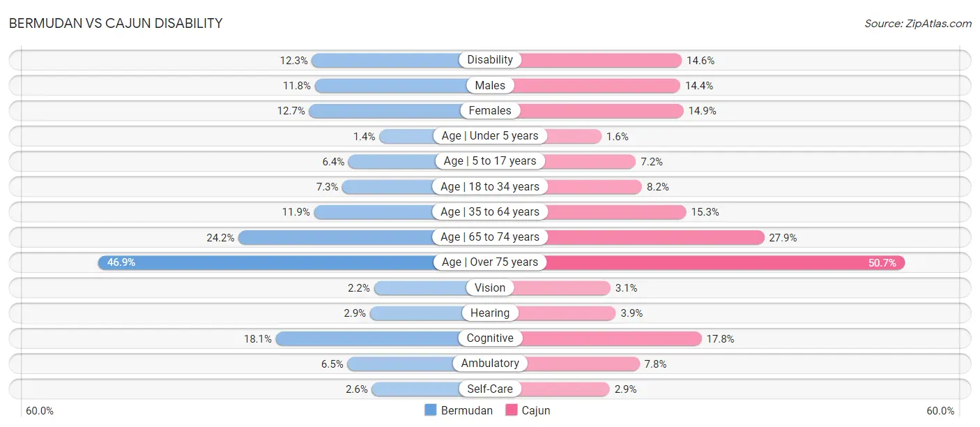Click the Age 35 to 64 years label
Viewport: 980px width, 427px height.
490,211
